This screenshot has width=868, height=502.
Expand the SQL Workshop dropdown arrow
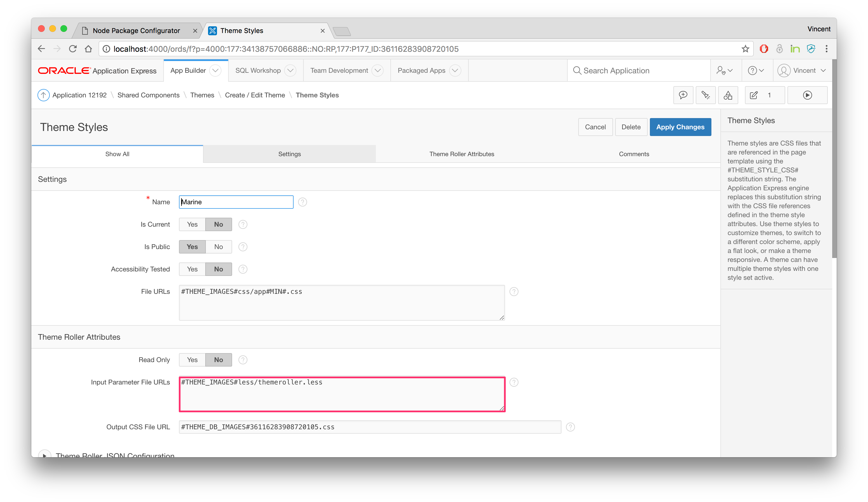[x=290, y=70]
